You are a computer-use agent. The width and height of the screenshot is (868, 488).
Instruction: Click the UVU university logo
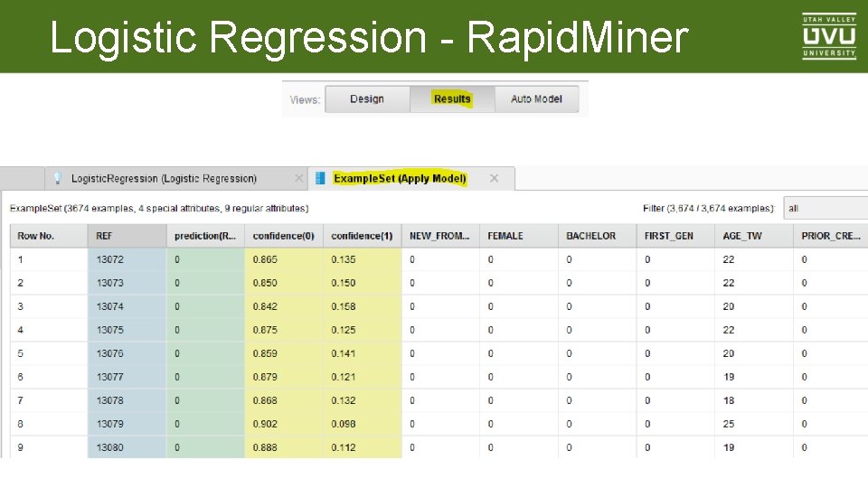pyautogui.click(x=829, y=36)
